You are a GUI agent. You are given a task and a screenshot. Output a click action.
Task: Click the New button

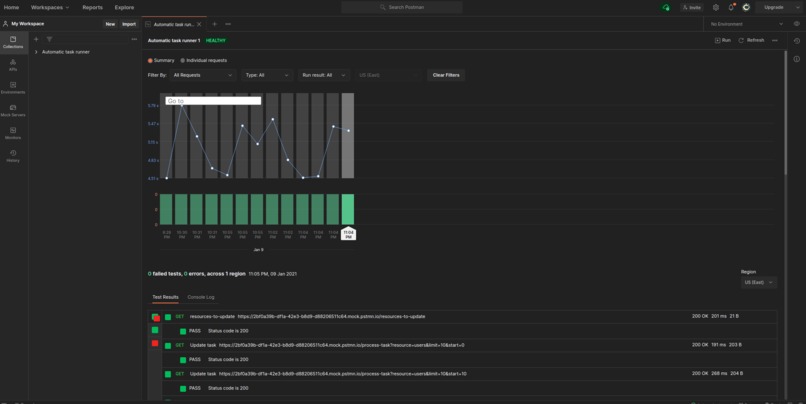tap(110, 24)
